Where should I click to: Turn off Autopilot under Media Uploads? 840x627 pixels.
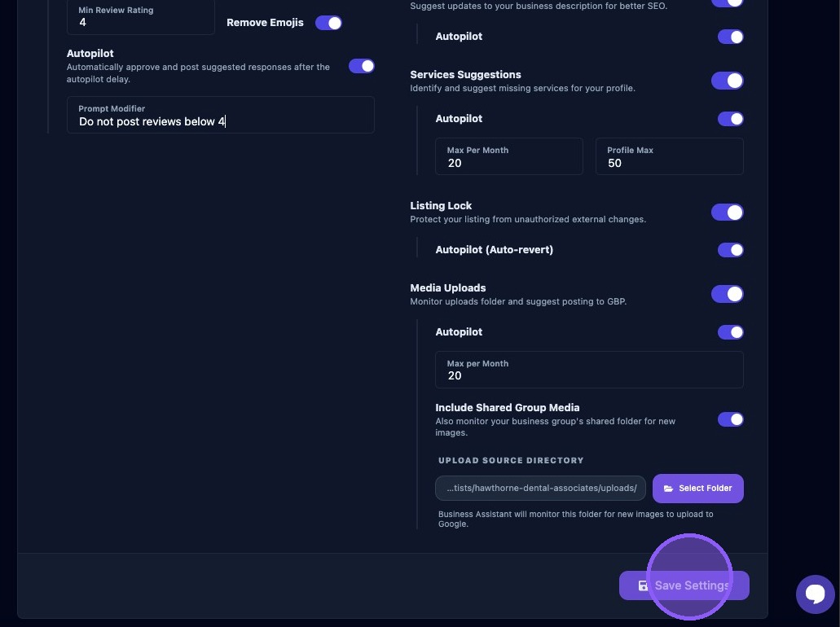[731, 332]
